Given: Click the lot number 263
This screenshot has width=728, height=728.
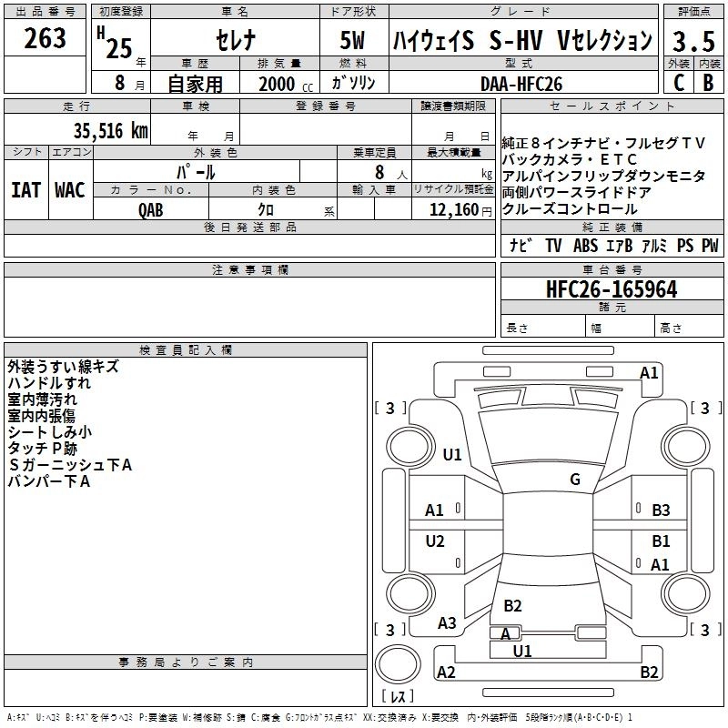Looking at the screenshot, I should [x=45, y=38].
